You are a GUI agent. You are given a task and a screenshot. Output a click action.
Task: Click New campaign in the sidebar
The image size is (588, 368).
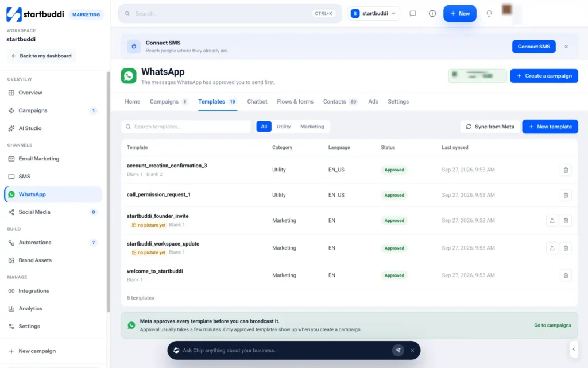pos(53,351)
